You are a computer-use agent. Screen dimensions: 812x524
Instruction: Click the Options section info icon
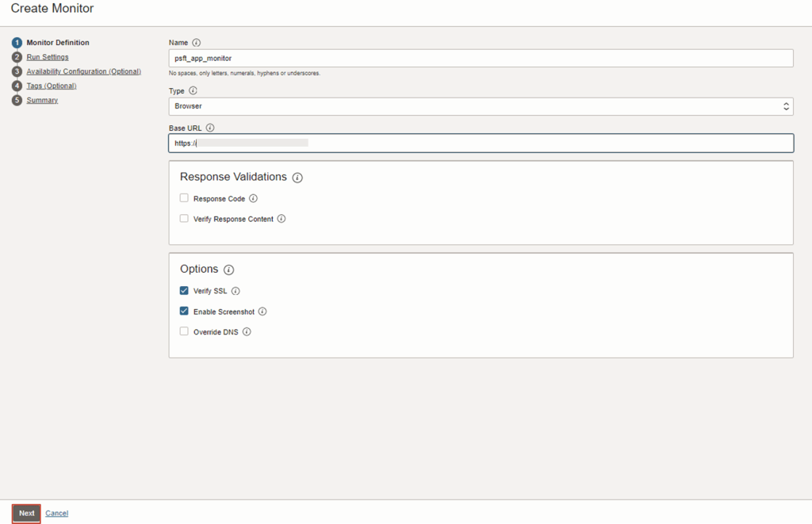(229, 270)
